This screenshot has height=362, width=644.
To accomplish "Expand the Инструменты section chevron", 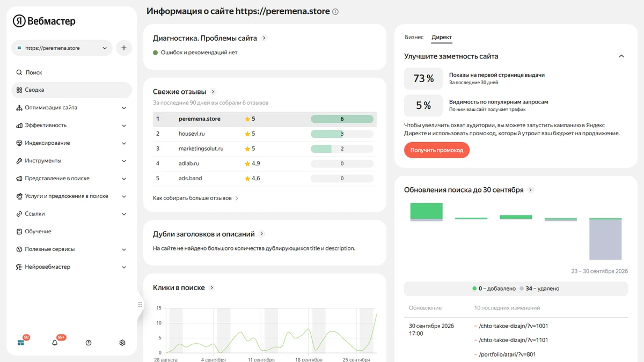I will (124, 161).
